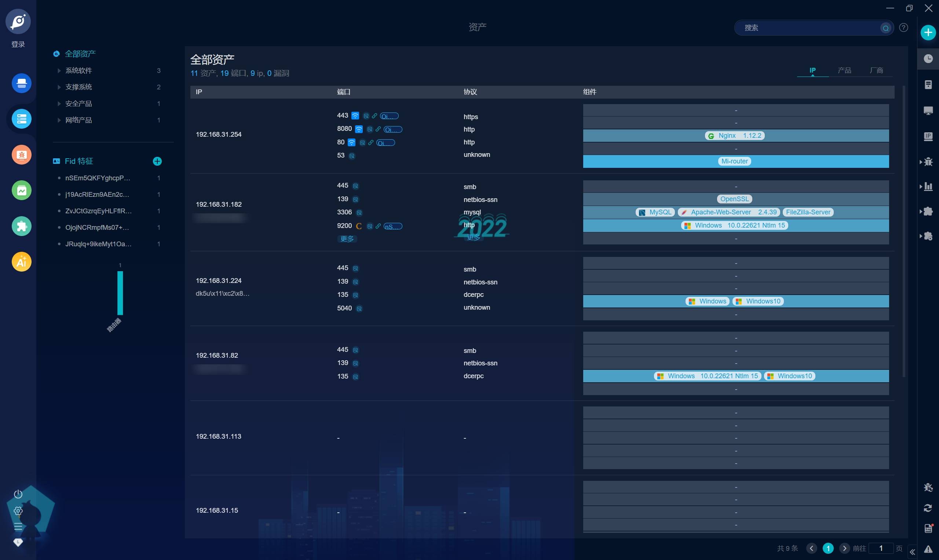The image size is (939, 560).
Task: Click 更多 under port 9200
Action: [x=347, y=239]
